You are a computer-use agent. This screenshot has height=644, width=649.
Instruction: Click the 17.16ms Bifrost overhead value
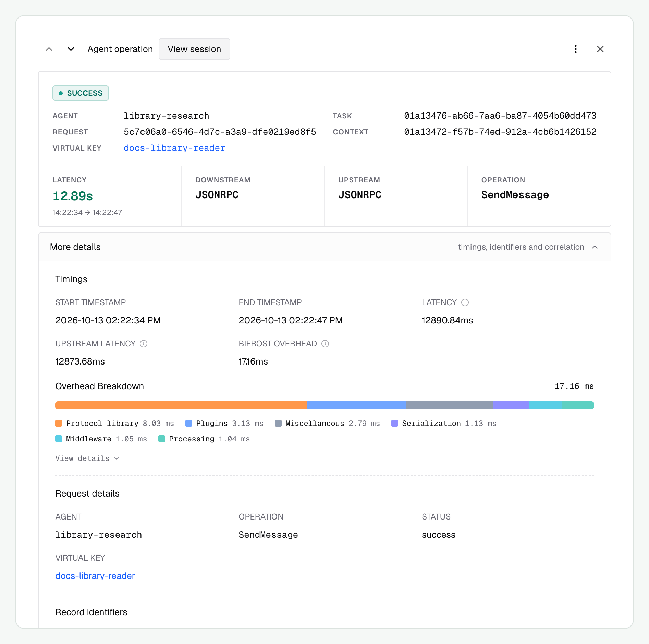click(253, 361)
